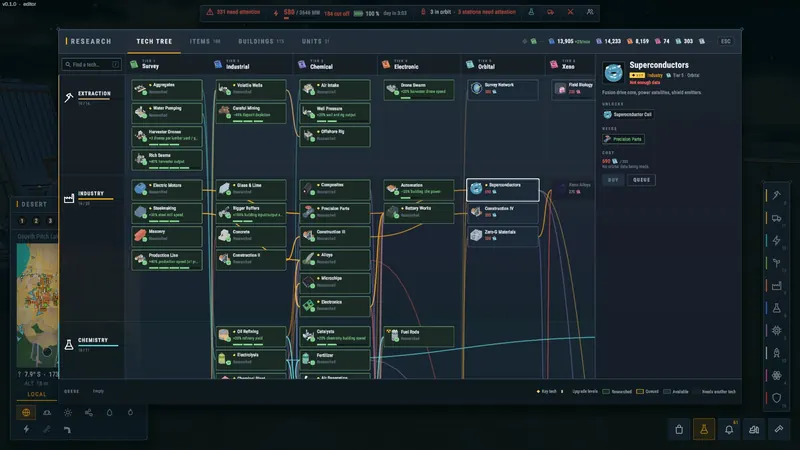Open the Units tab
Viewport: 800px width, 450px height.
315,41
